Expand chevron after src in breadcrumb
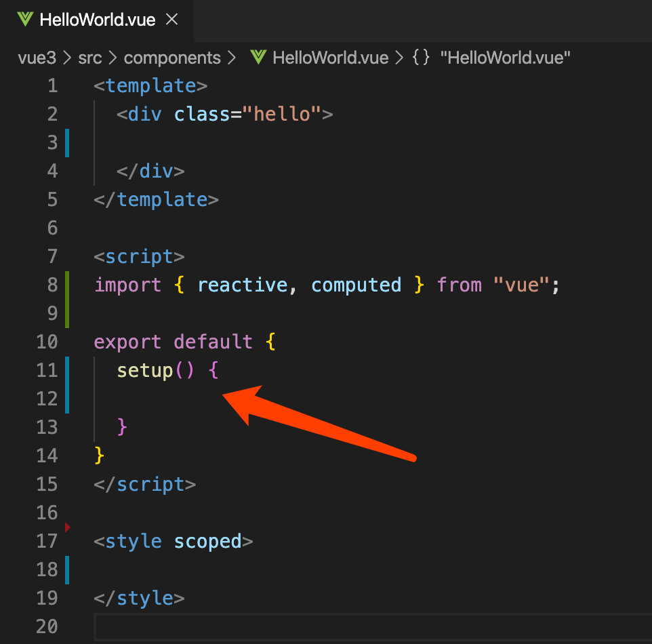Viewport: 652px width, 644px height. [x=113, y=58]
